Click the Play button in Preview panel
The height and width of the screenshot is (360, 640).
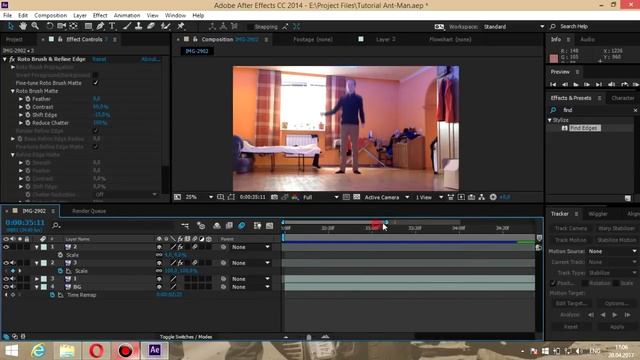(576, 84)
